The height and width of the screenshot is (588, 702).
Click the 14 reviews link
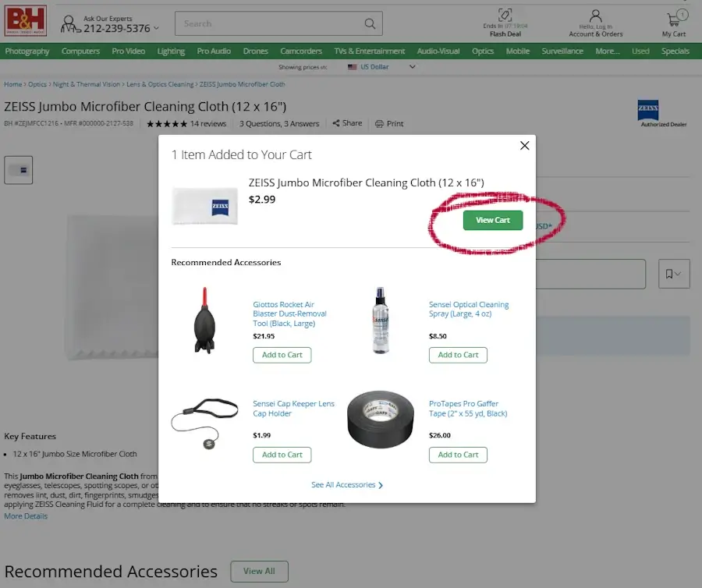pyautogui.click(x=208, y=123)
